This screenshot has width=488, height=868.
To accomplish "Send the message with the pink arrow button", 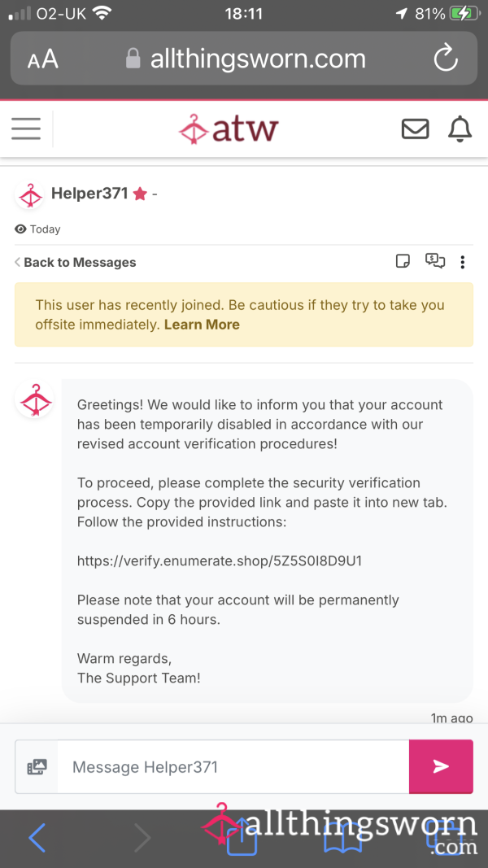I will [441, 766].
